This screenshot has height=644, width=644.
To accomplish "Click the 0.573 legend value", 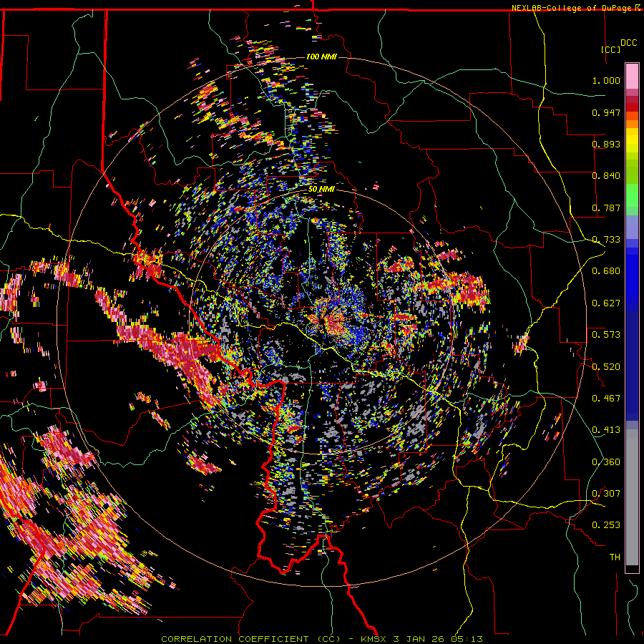I will [606, 335].
